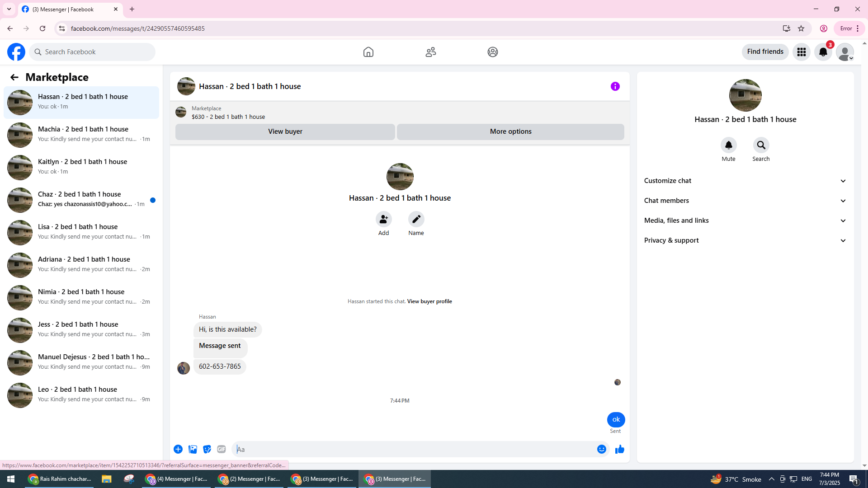Expand Media, files and links
Viewport: 868px width, 488px height.
745,221
